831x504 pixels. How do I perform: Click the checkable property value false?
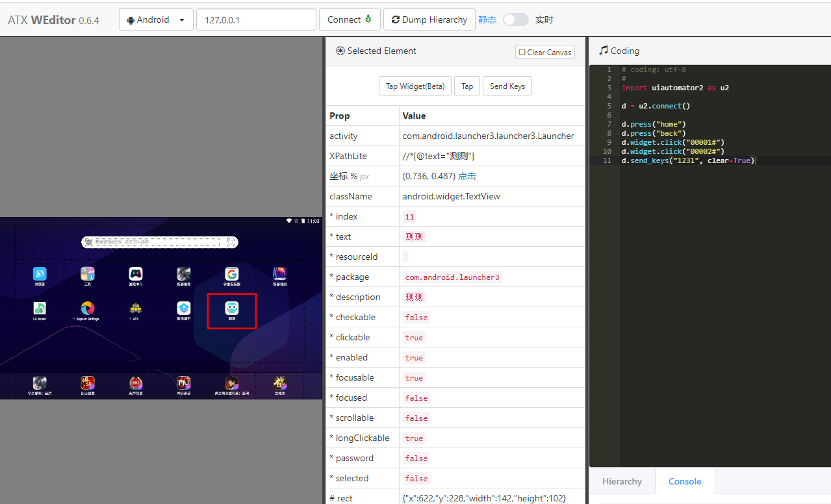[x=416, y=317]
